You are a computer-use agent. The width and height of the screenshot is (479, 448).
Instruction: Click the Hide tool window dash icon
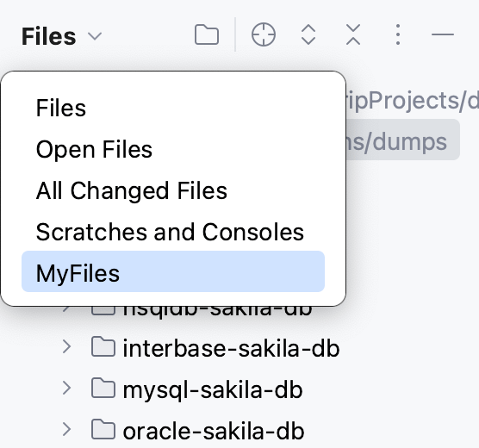(442, 34)
